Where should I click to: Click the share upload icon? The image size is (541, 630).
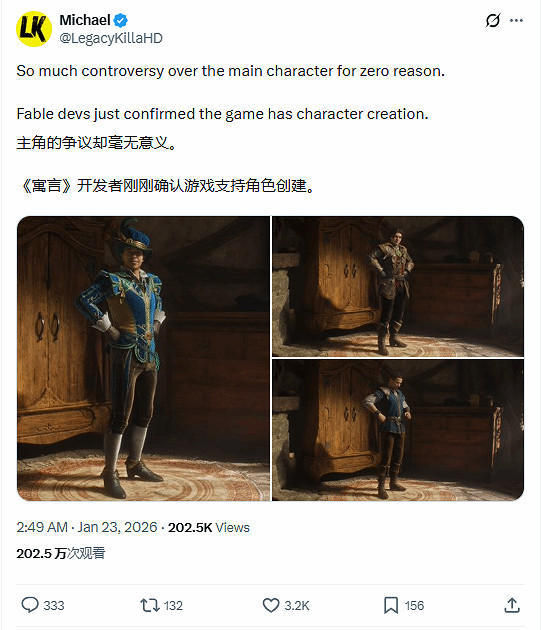point(512,605)
